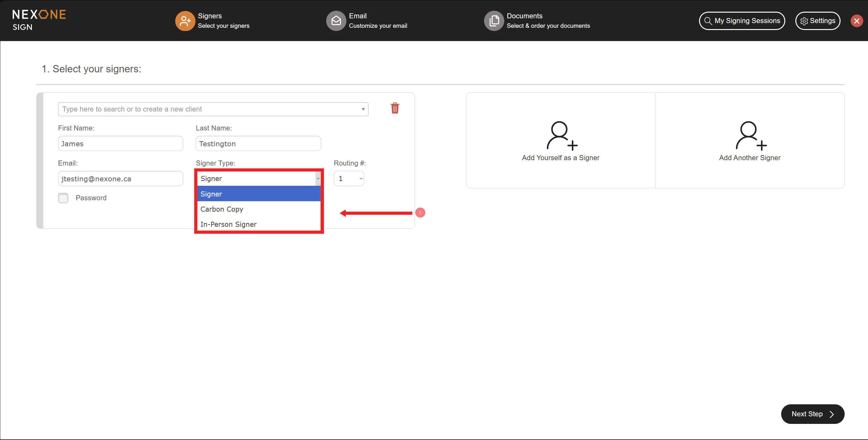Click the First Name input field
The width and height of the screenshot is (868, 440).
point(120,144)
